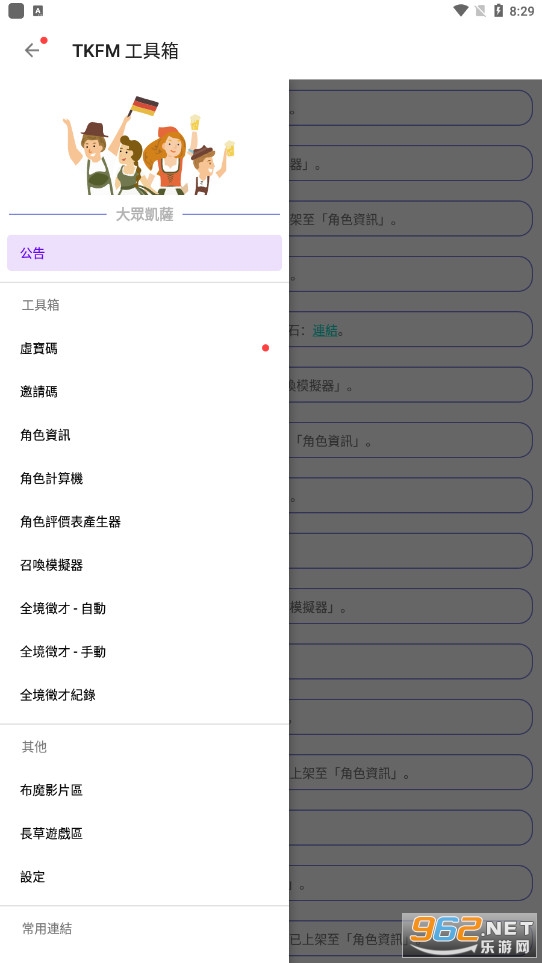This screenshot has height=963, width=542.
Task: Tap the battery status icon
Action: click(x=498, y=10)
